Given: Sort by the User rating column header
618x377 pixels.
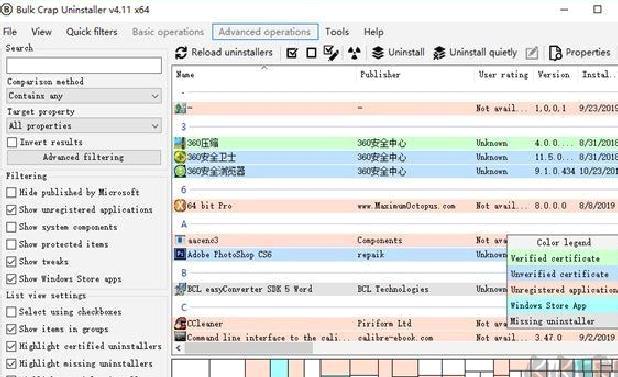Looking at the screenshot, I should 503,74.
